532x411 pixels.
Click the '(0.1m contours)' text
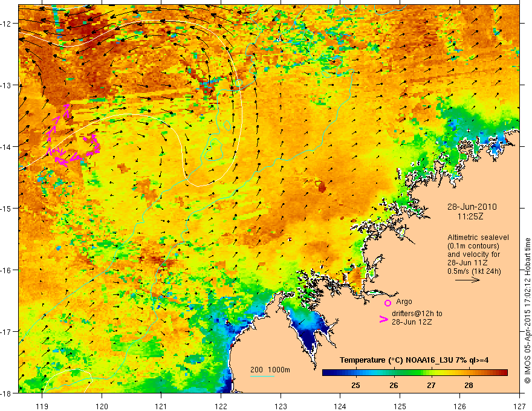tap(473, 246)
